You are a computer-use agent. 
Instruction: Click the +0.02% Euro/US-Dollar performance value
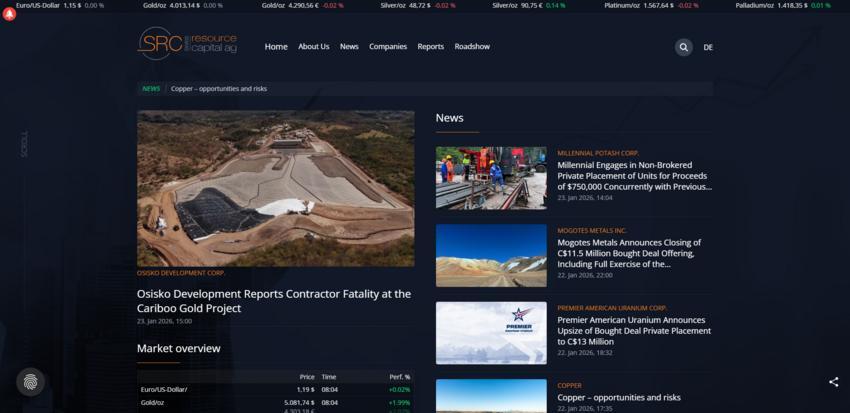(400, 390)
